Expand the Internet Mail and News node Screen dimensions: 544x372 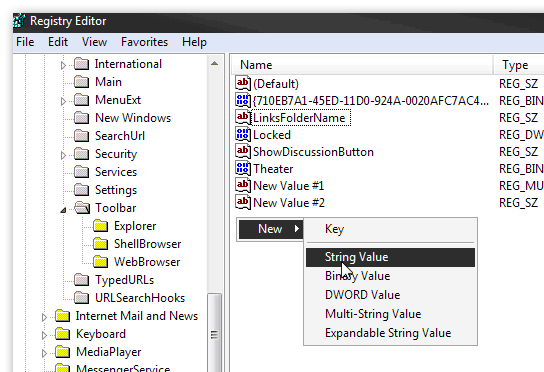[x=44, y=317]
